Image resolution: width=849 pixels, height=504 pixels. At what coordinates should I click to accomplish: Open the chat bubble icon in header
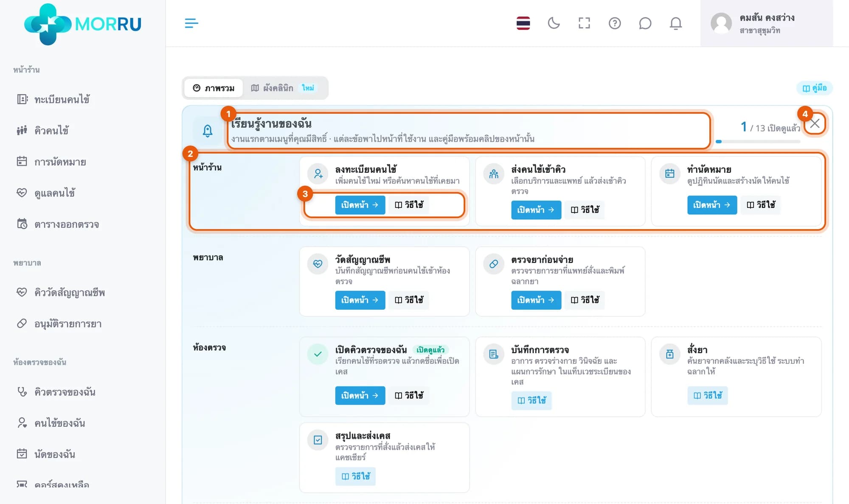tap(645, 23)
